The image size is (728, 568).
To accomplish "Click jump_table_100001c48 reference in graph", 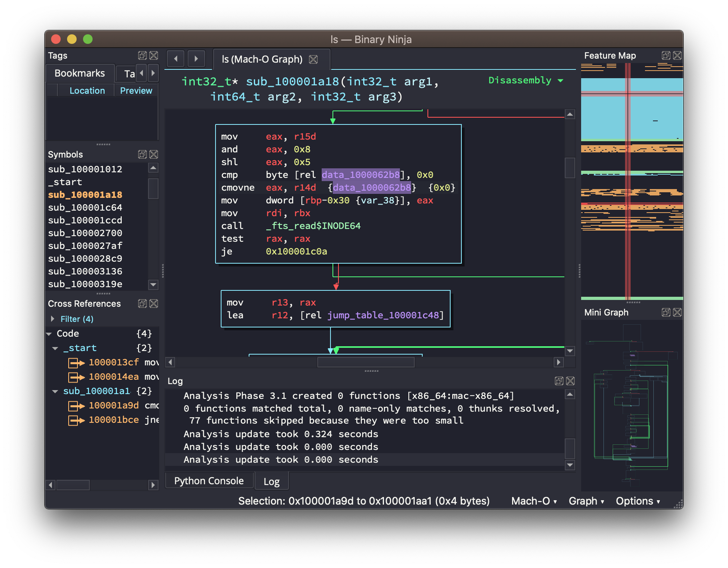I will pos(383,315).
